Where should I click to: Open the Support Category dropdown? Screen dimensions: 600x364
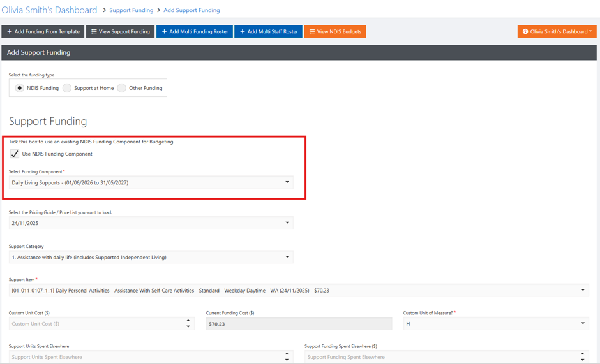151,258
